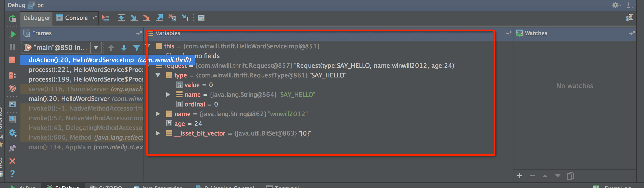Expand __isset_bit_vector node
The width and height of the screenshot is (644, 188).
click(x=158, y=133)
